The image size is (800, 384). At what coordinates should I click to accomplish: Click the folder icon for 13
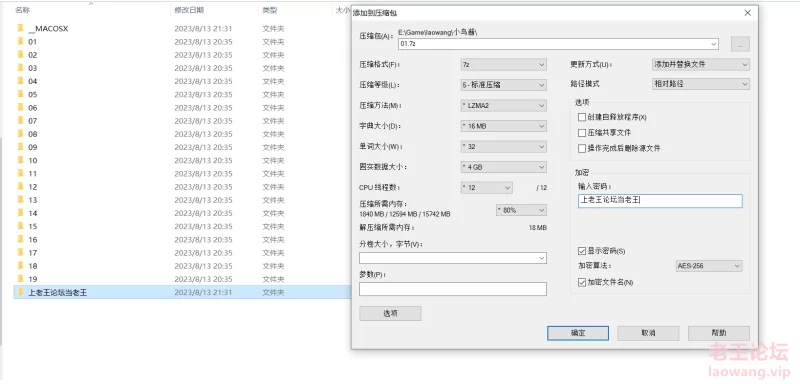click(20, 200)
